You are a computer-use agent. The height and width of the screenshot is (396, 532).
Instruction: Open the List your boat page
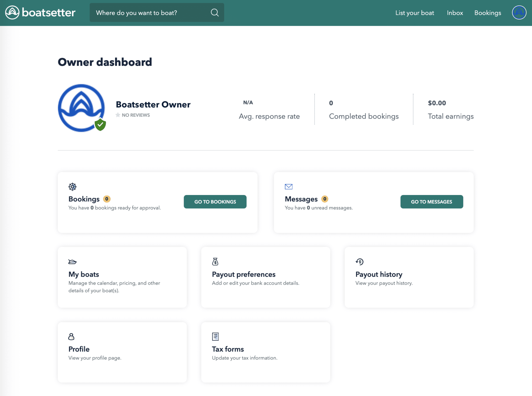[x=415, y=13]
